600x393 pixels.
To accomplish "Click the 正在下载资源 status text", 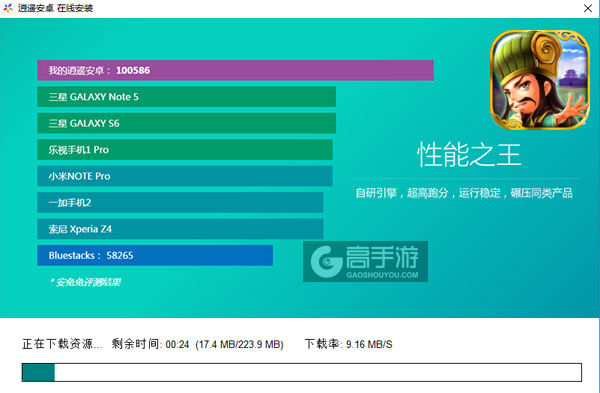I will [62, 344].
